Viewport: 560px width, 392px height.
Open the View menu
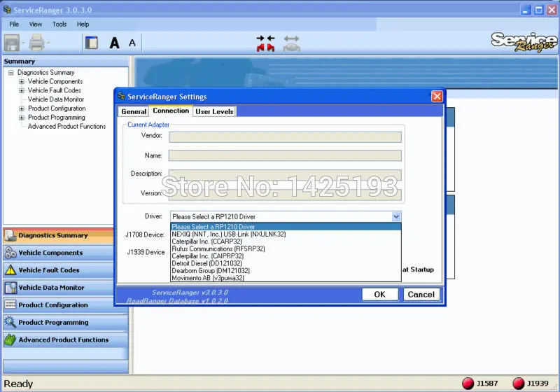click(x=36, y=24)
